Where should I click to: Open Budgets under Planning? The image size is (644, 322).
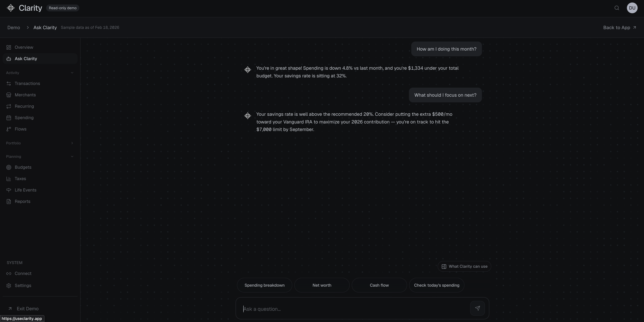(23, 167)
